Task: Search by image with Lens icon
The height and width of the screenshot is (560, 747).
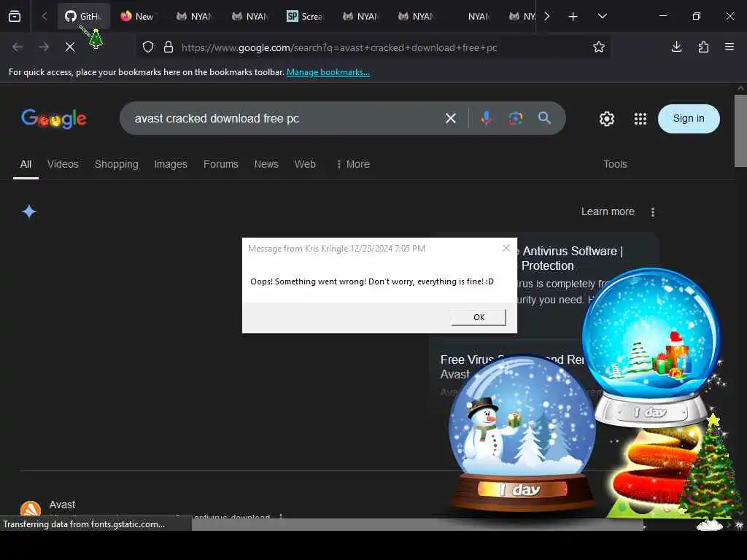Action: coord(516,118)
